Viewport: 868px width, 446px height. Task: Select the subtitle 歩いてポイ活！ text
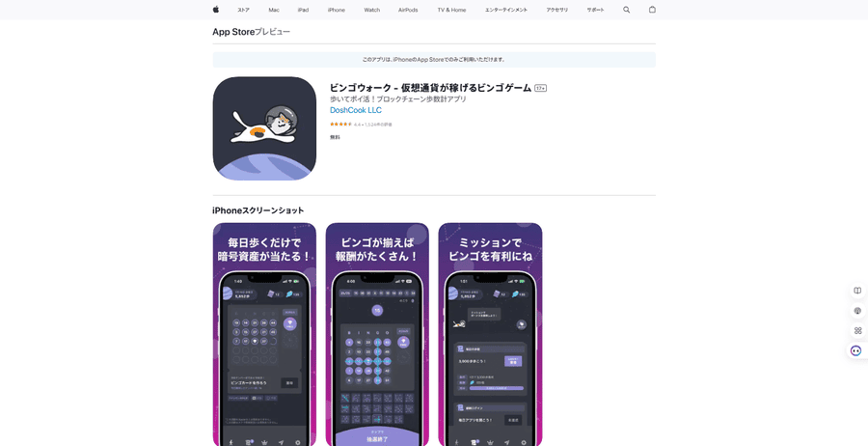point(398,99)
